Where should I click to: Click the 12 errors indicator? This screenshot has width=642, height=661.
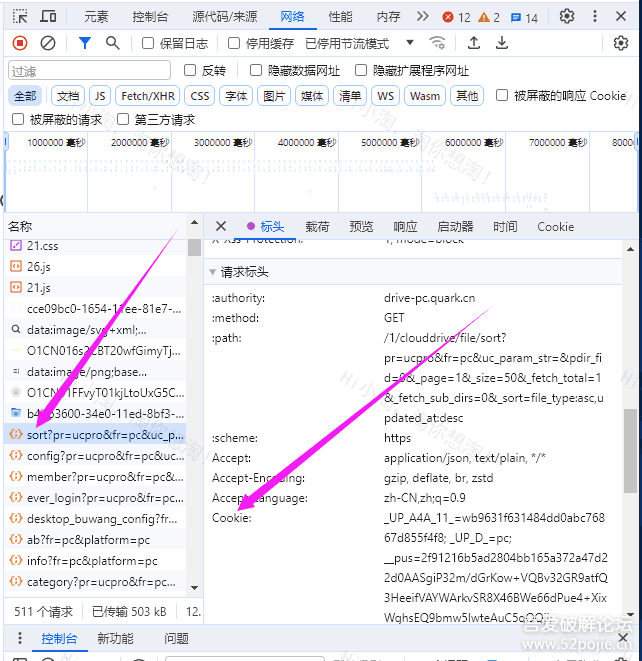click(456, 17)
